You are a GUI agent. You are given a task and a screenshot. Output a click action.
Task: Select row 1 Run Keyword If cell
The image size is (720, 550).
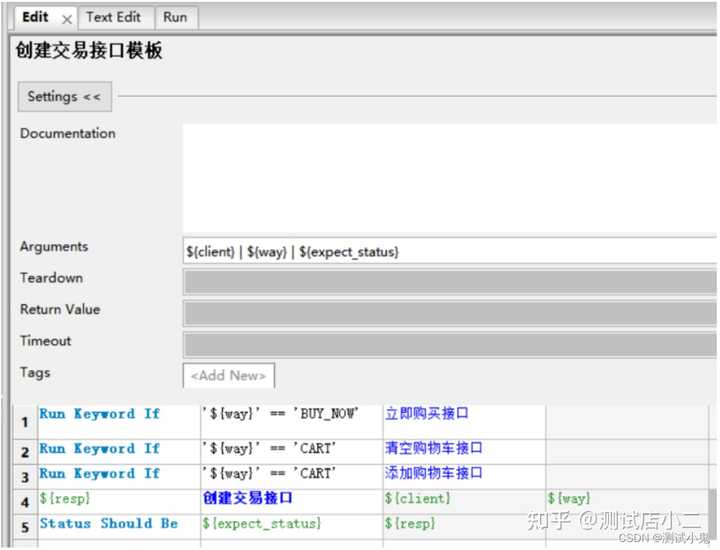(119, 421)
